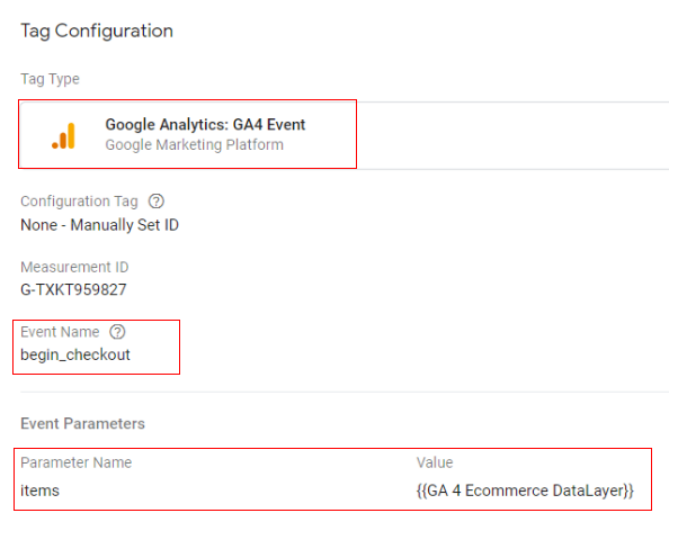This screenshot has width=684, height=535.
Task: Click the Event Parameters section header
Action: coord(82,424)
